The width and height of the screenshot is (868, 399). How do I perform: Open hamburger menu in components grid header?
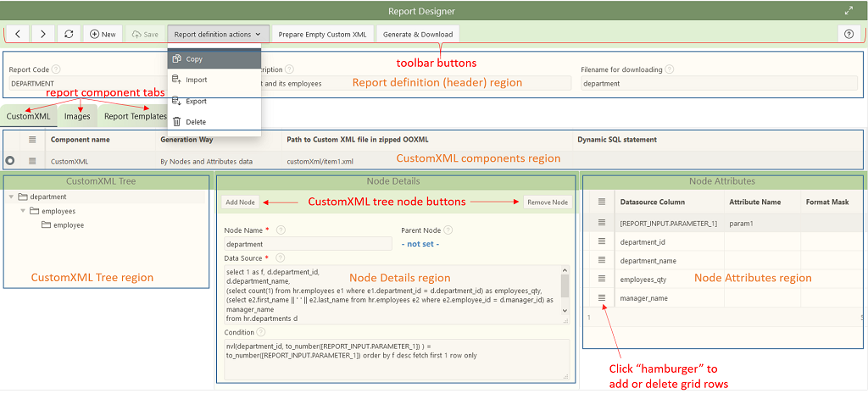[33, 140]
